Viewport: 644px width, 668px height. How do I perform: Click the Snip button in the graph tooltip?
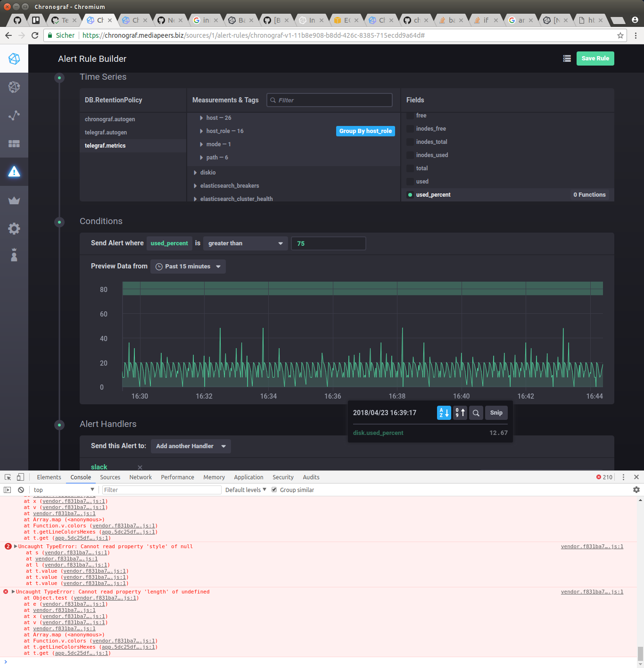[x=496, y=412]
